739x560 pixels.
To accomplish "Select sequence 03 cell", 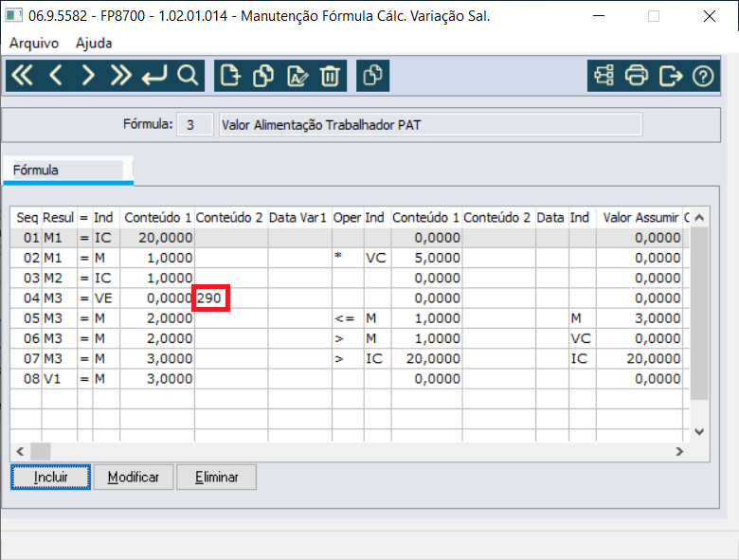I will 27,279.
